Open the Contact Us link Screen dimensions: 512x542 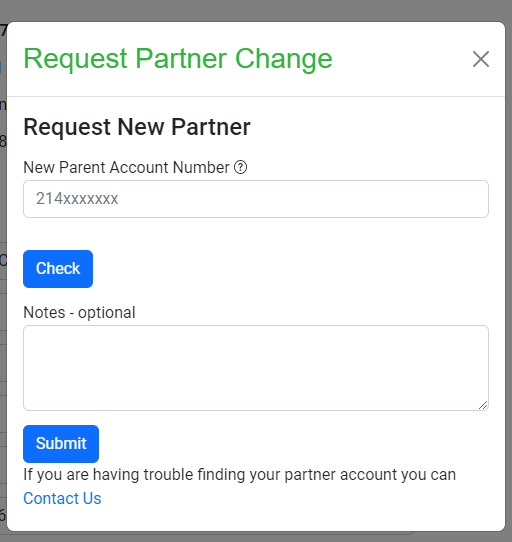tap(62, 498)
